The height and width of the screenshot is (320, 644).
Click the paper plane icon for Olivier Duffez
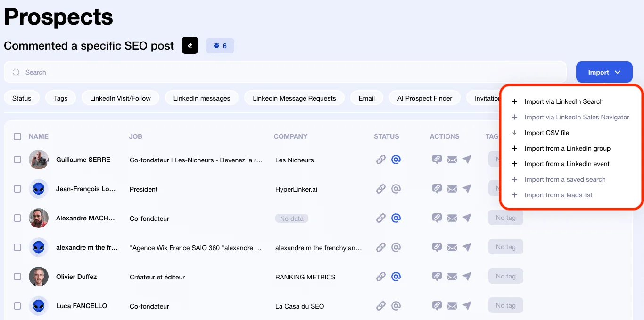coord(467,277)
